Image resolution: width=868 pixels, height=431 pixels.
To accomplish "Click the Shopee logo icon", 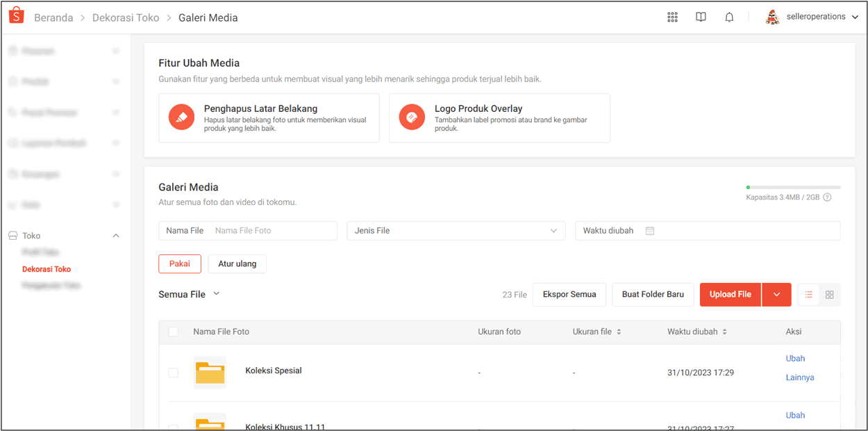I will pos(17,17).
